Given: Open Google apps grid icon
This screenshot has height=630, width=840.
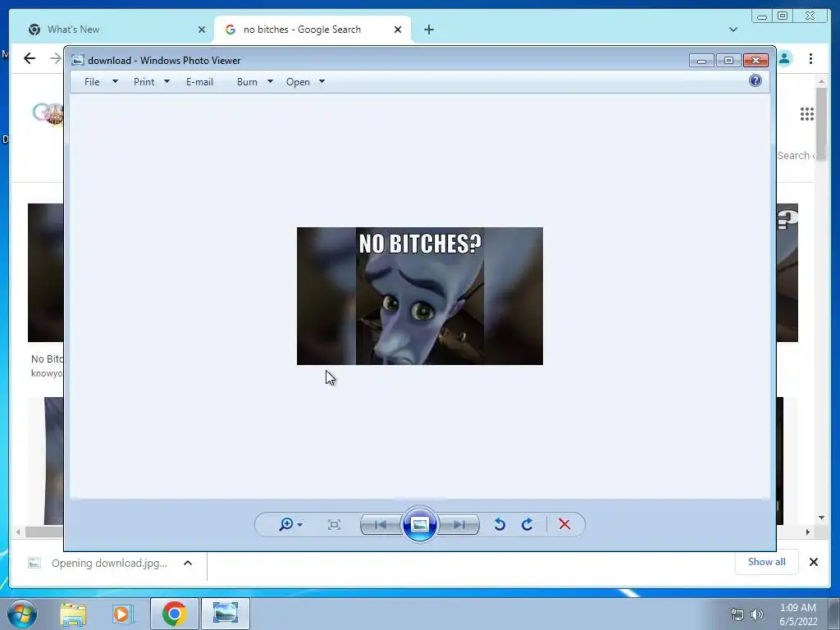Looking at the screenshot, I should click(x=807, y=113).
